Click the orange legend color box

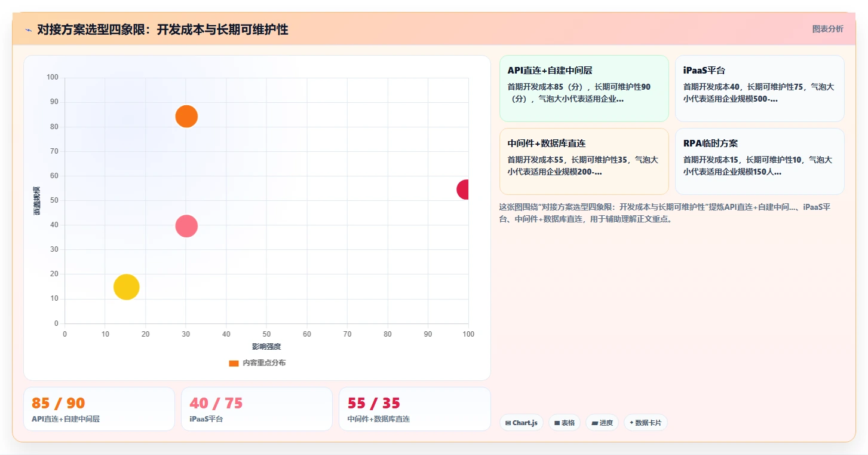point(234,363)
